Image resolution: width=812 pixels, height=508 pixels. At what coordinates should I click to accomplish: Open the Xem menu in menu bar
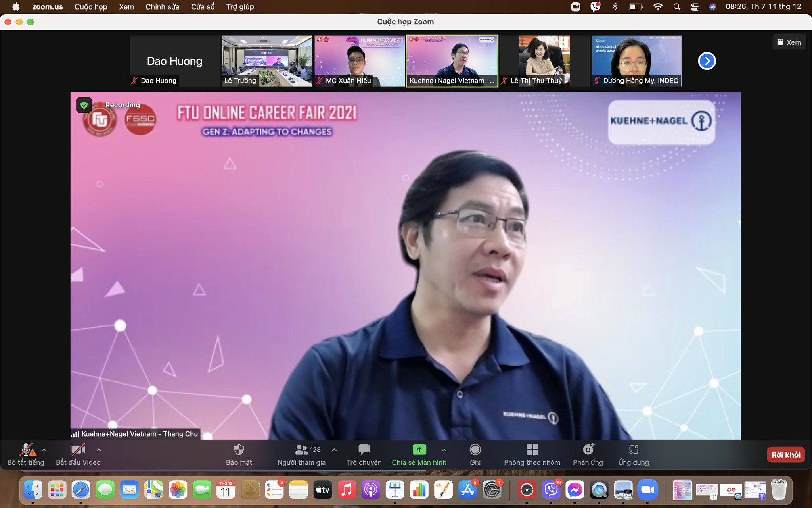tap(126, 7)
